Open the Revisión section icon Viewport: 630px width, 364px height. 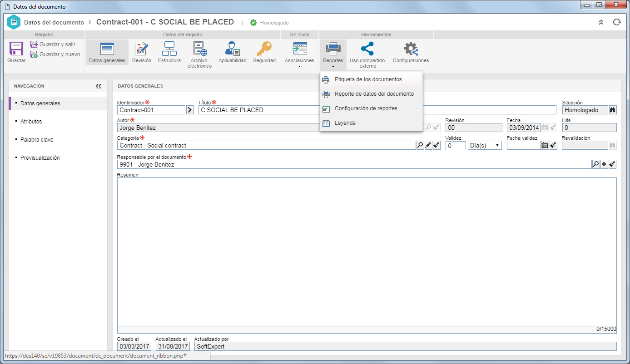(142, 49)
